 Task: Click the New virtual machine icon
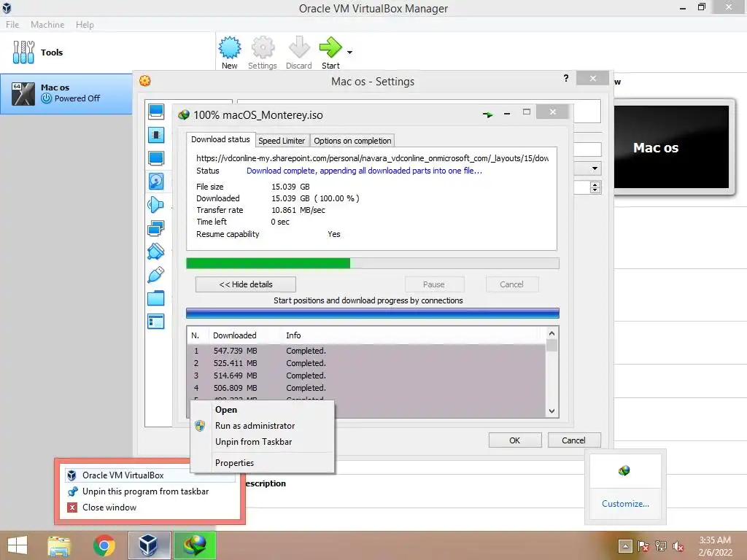pyautogui.click(x=230, y=47)
